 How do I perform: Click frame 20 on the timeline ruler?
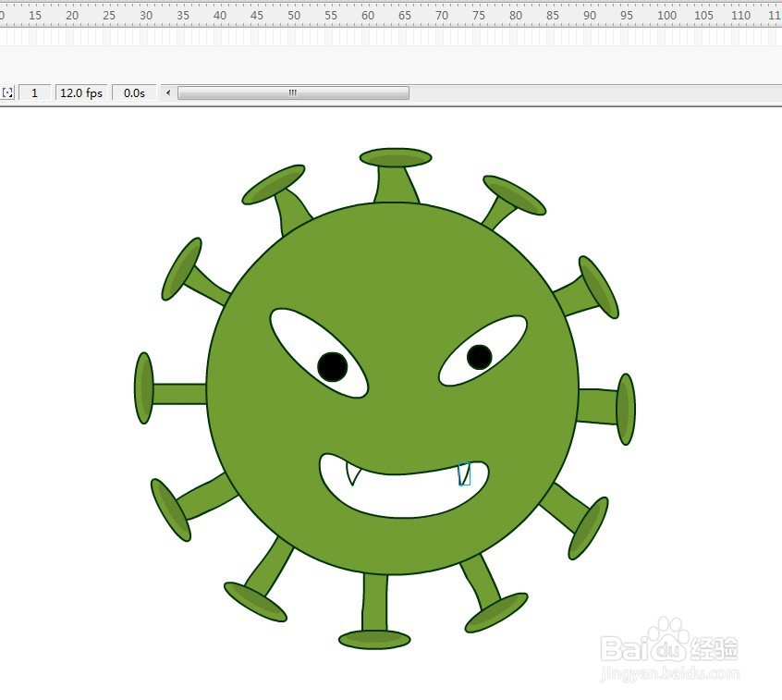72,16
